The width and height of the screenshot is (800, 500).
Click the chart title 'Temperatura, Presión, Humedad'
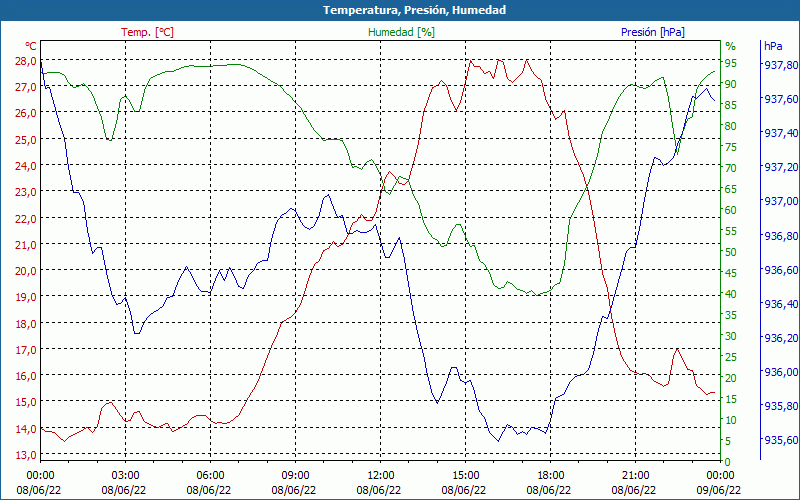click(x=414, y=10)
